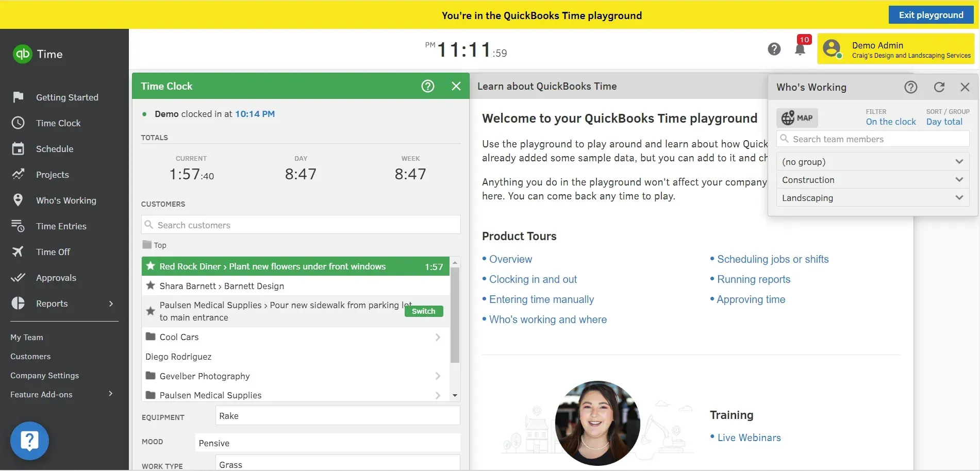Click the top bar help question mark
The image size is (980, 471).
[x=774, y=49]
